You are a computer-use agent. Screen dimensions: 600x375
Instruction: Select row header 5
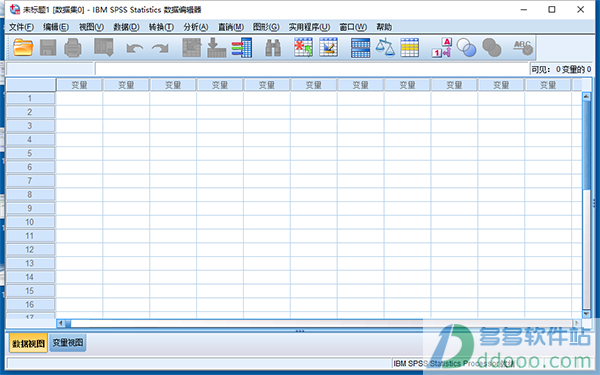coord(30,153)
